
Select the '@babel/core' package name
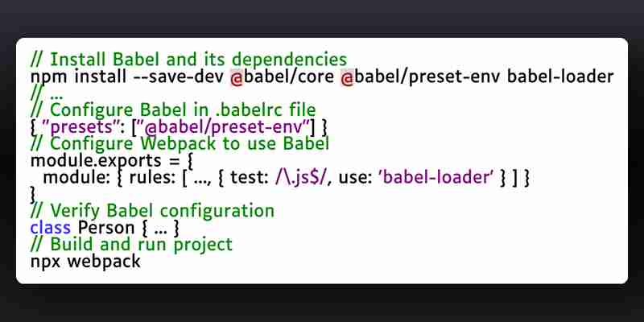pos(282,76)
